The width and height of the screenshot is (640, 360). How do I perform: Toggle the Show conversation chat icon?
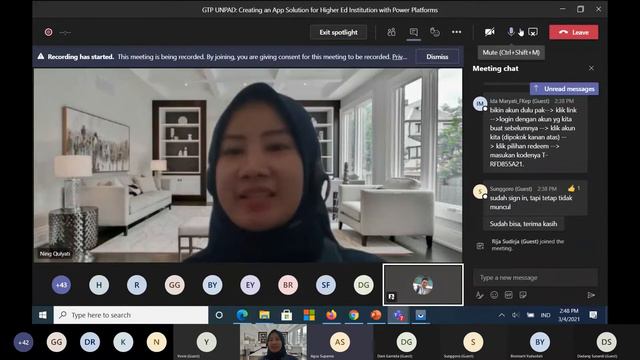pos(413,32)
